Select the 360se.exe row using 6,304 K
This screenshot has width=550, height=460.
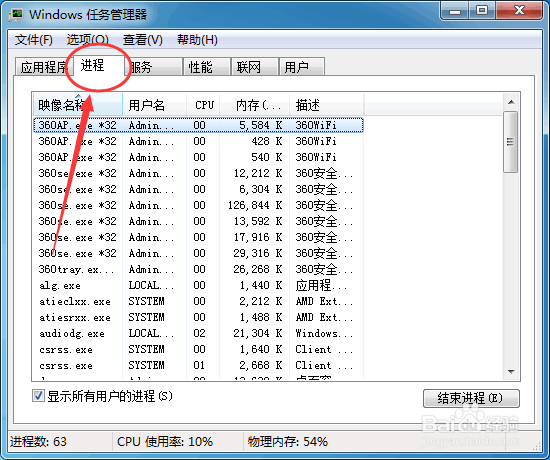pos(198,189)
